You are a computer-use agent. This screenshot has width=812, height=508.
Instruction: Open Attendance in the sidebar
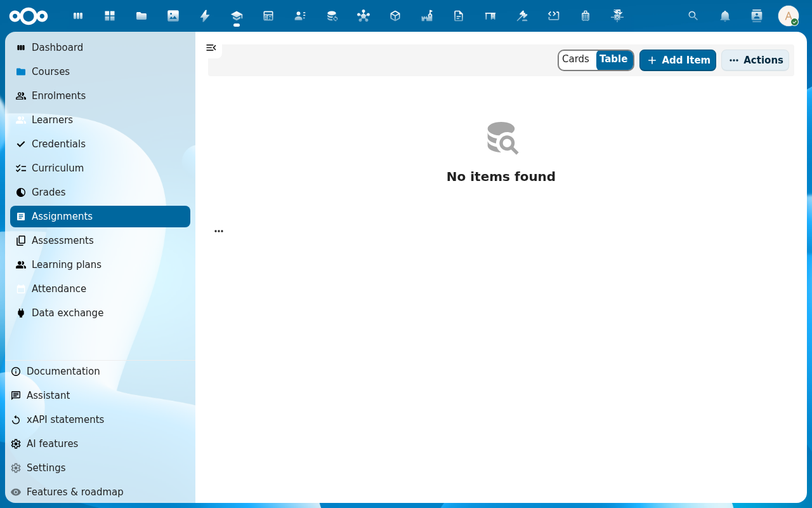(100, 289)
